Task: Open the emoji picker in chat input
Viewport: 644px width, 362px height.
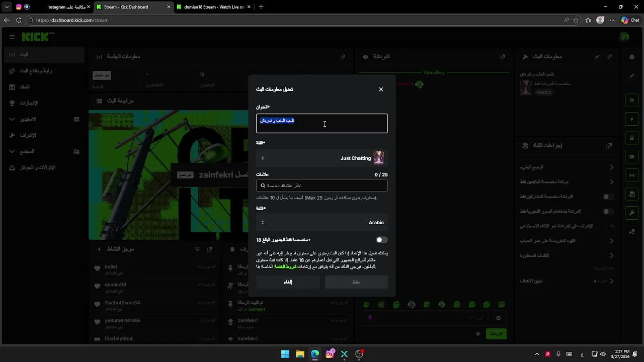Action: 499,318
